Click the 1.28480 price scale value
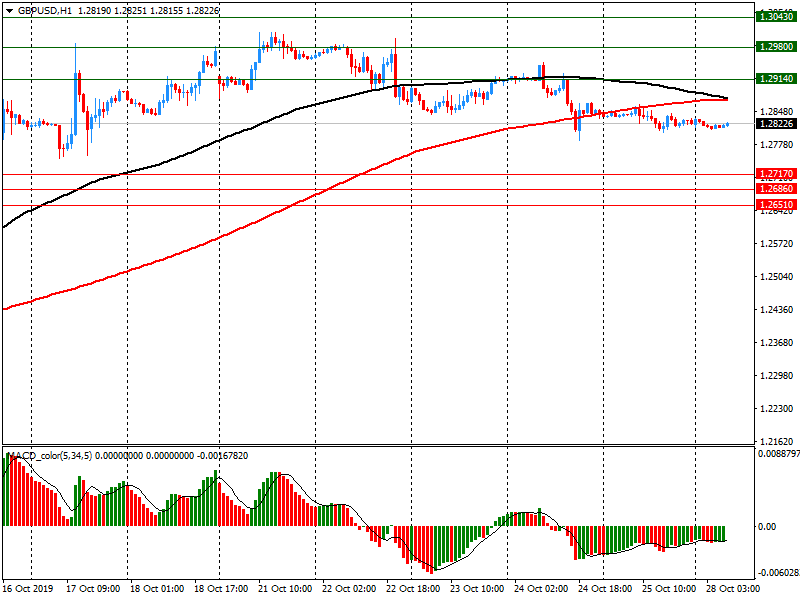 (777, 112)
